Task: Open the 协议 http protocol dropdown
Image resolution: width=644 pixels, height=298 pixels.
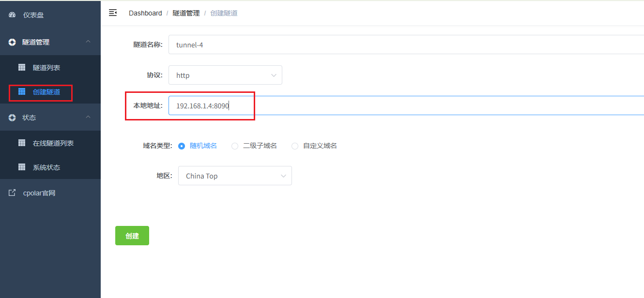Action: click(x=225, y=75)
